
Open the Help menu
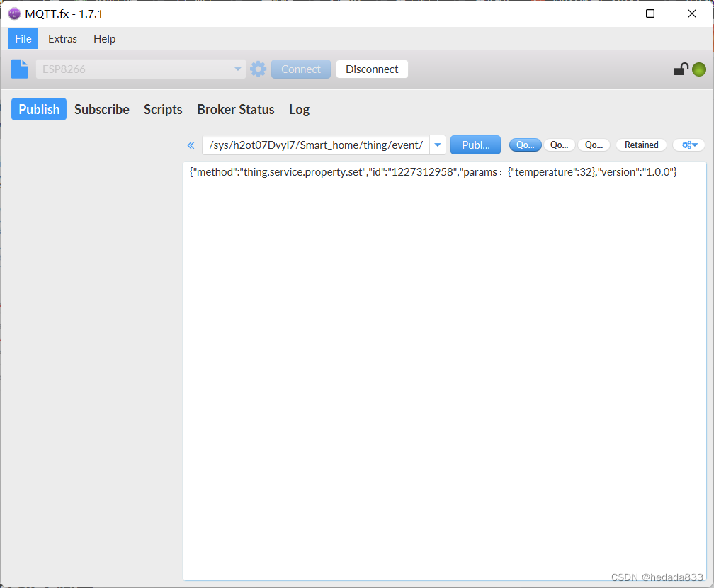(x=104, y=39)
